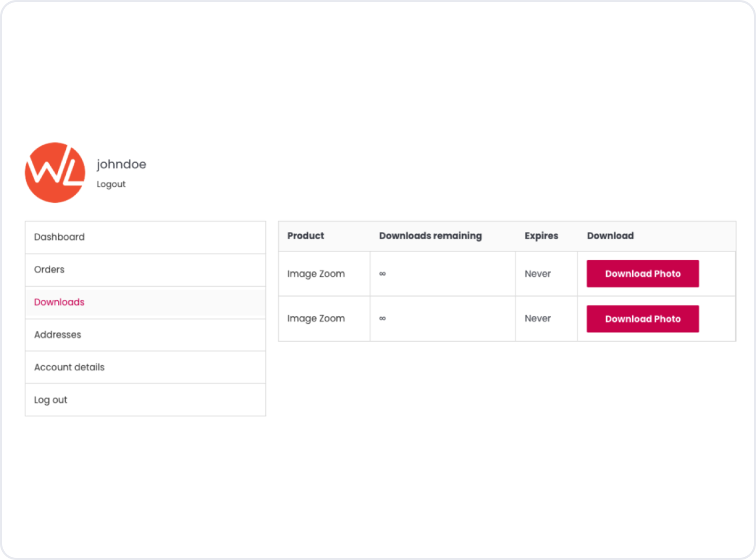Click the Logout link under johndoe
Viewport: 756px width, 560px height.
point(111,184)
